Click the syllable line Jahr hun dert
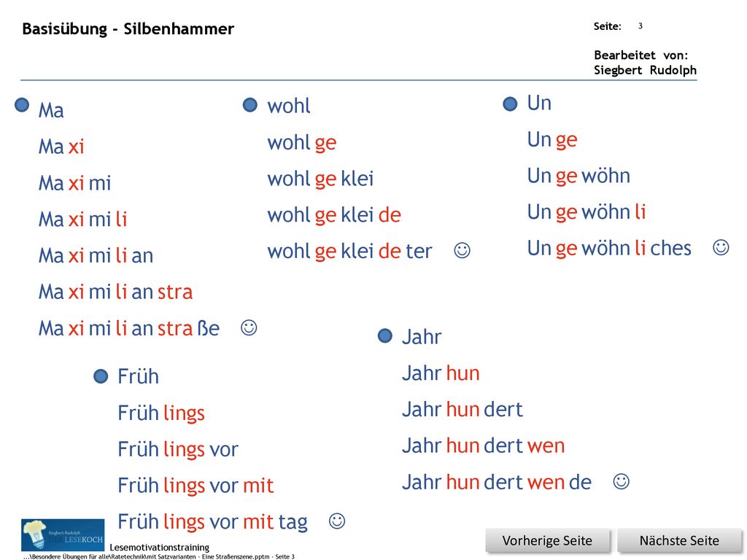 (x=462, y=410)
